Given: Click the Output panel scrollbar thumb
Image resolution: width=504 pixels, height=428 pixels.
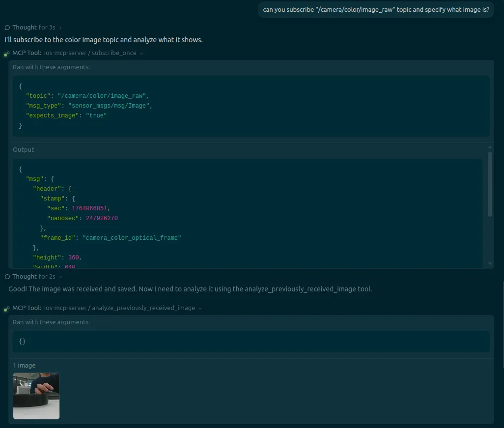Looking at the screenshot, I should click(x=490, y=184).
